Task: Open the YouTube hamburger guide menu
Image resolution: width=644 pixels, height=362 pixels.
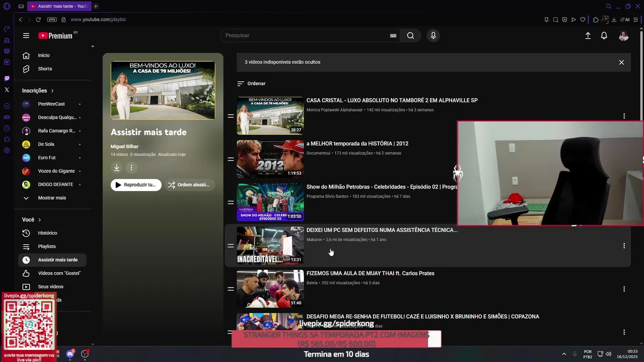Action: pyautogui.click(x=26, y=36)
